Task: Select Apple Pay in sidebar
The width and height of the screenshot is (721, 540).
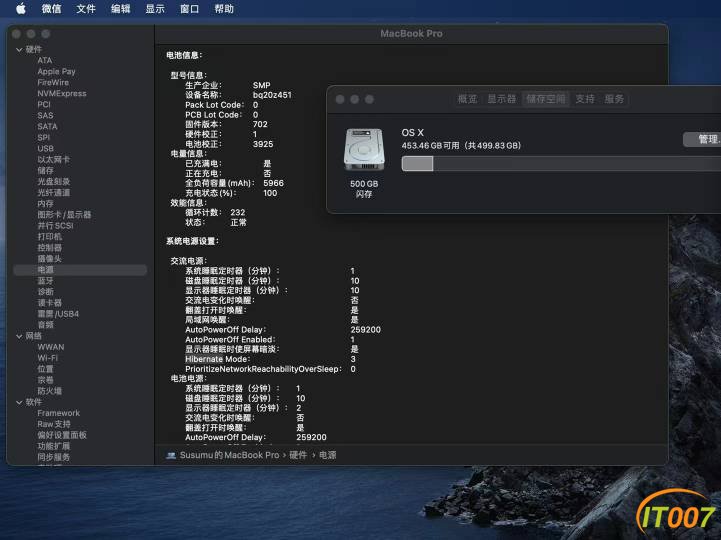Action: (56, 71)
